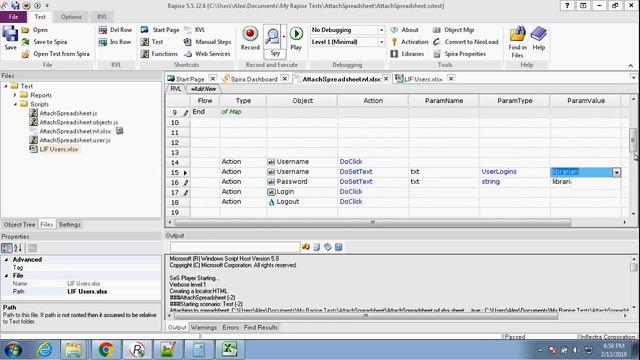Image resolution: width=640 pixels, height=360 pixels.
Task: Open Spira Properties
Action: tap(460, 53)
